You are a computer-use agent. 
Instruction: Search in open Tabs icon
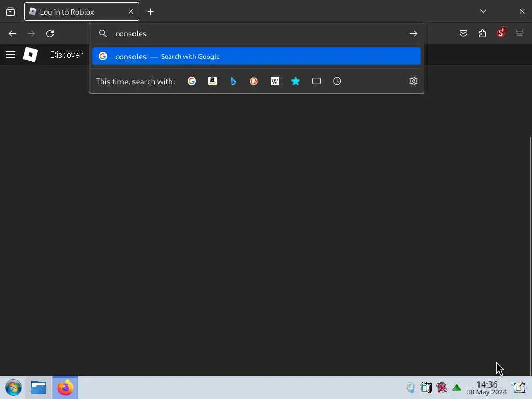pos(316,81)
